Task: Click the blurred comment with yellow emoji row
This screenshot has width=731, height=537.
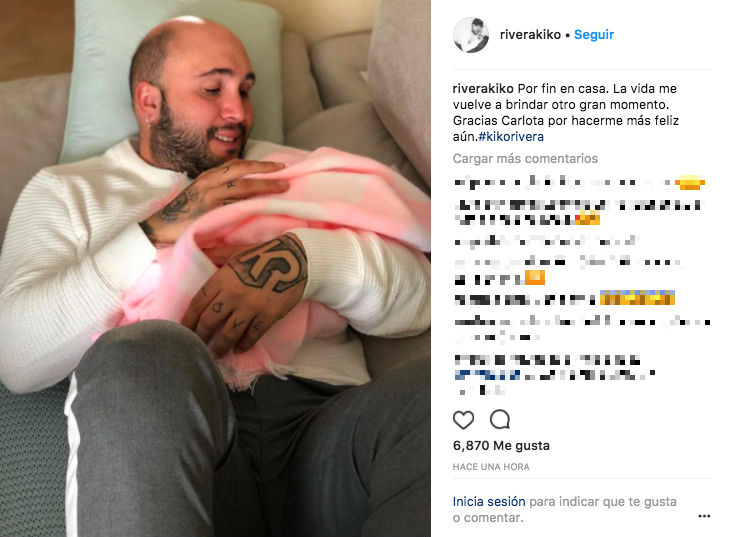Action: 565,298
